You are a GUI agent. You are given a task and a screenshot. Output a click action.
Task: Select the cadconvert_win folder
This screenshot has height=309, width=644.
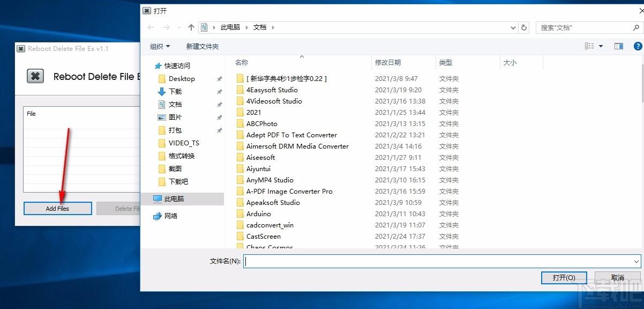(x=270, y=225)
